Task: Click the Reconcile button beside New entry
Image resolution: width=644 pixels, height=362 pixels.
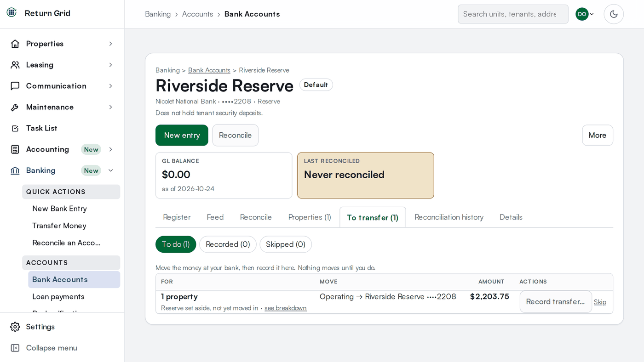Action: (235, 135)
